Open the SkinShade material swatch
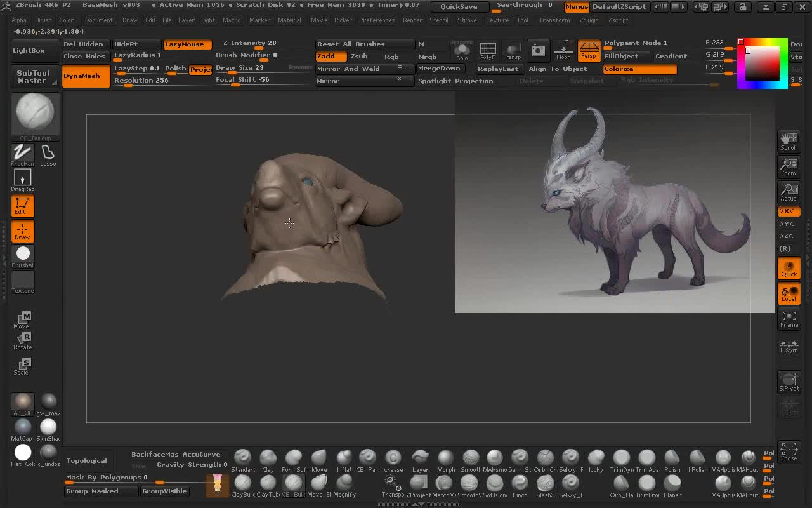The image size is (812, 508). pyautogui.click(x=48, y=429)
